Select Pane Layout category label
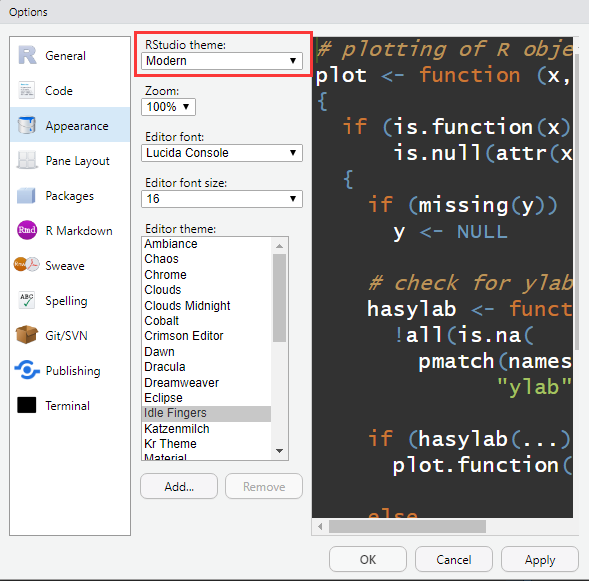This screenshot has width=589, height=581. pyautogui.click(x=77, y=161)
